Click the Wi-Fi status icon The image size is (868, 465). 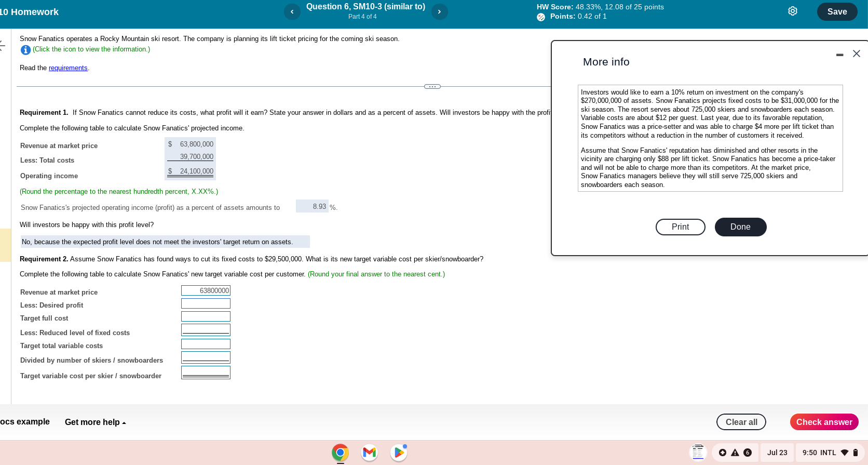coord(844,453)
